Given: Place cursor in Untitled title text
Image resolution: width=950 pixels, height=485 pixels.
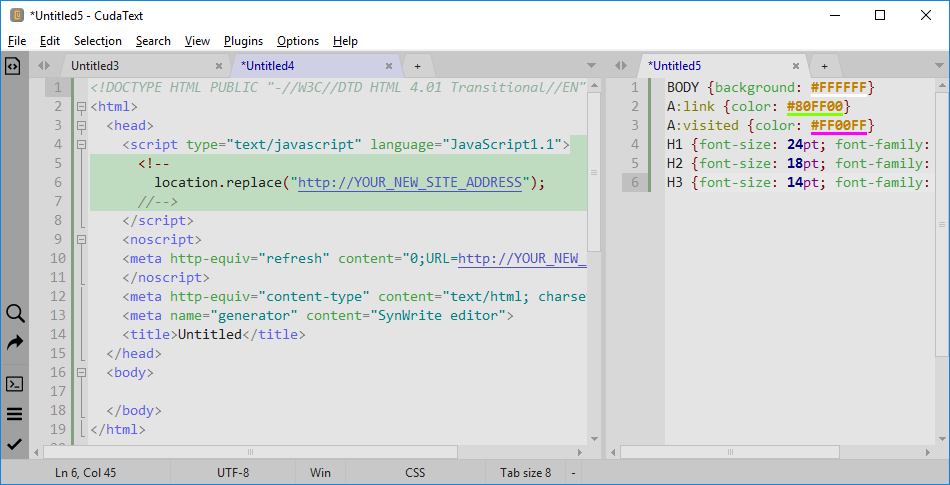Looking at the screenshot, I should coord(209,334).
